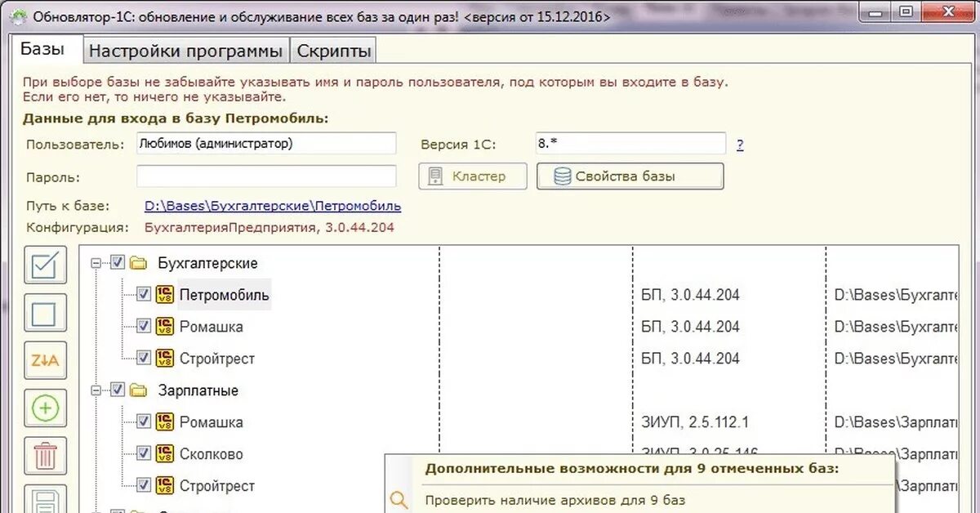
Task: Toggle the Зарплатные group checkbox
Action: 117,390
